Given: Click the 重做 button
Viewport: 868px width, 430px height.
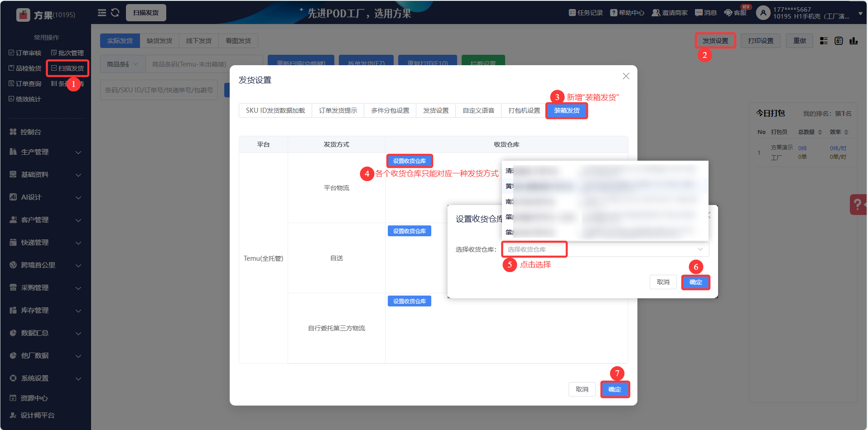Looking at the screenshot, I should [800, 41].
